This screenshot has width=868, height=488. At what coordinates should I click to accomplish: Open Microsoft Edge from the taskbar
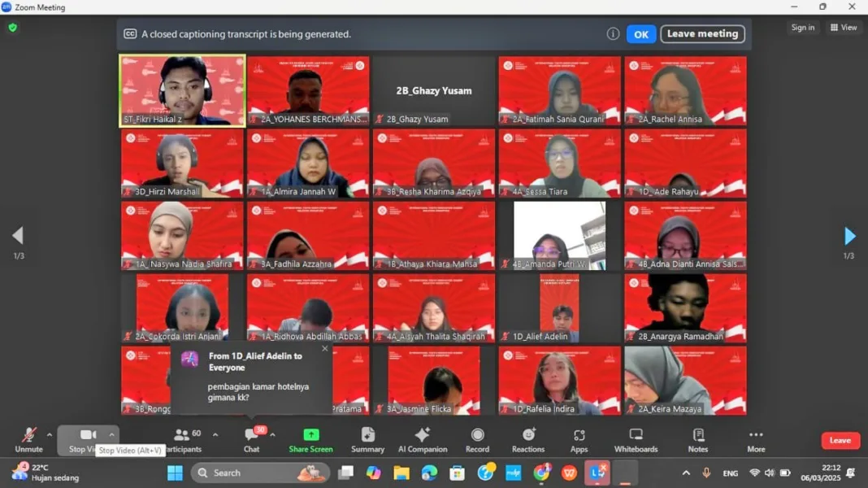coord(429,473)
